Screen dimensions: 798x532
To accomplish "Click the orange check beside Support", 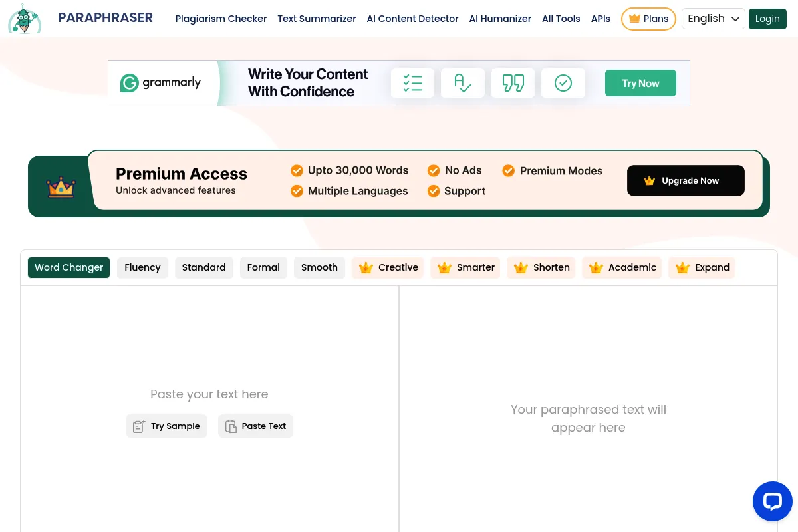I will (434, 191).
